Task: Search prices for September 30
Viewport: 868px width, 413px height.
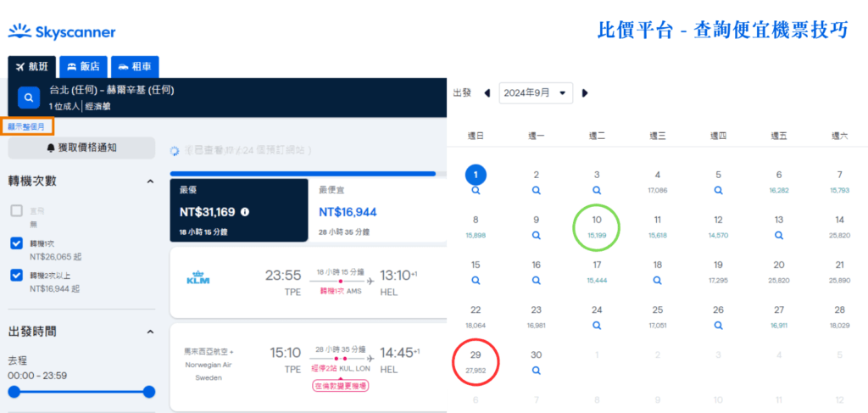Action: 536,371
